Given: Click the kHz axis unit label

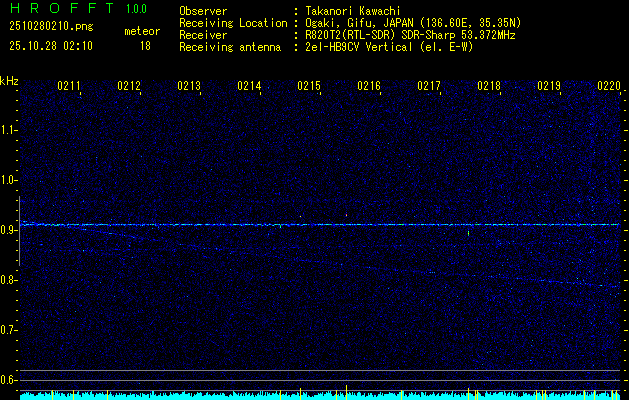Looking at the screenshot, I should click(x=9, y=81).
